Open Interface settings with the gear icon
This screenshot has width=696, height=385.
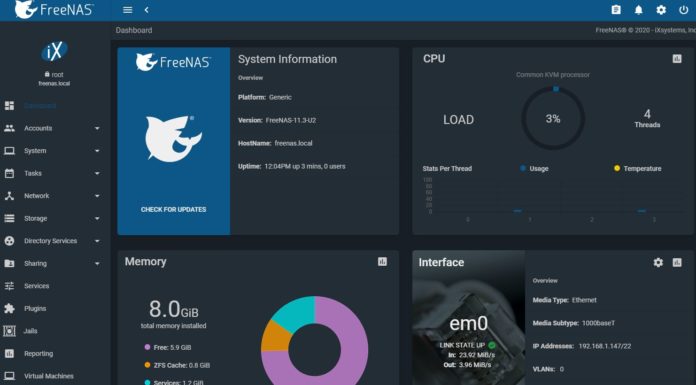click(x=658, y=262)
